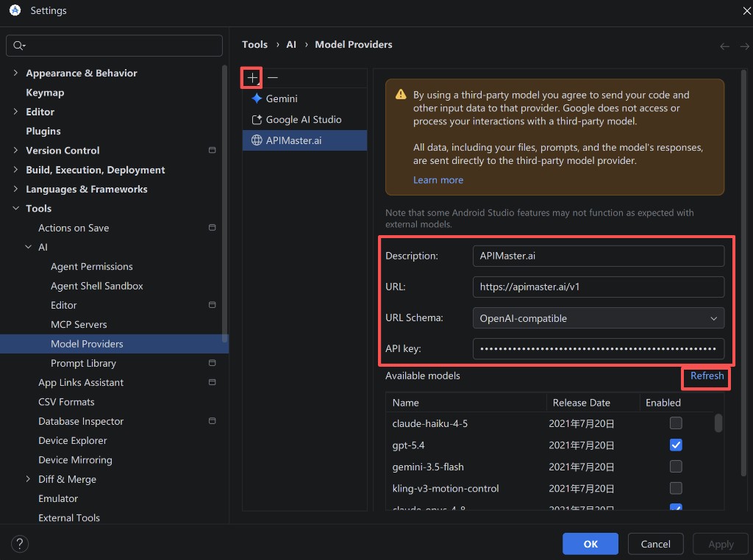The width and height of the screenshot is (753, 560).
Task: Click the Enabled column header
Action: [663, 403]
